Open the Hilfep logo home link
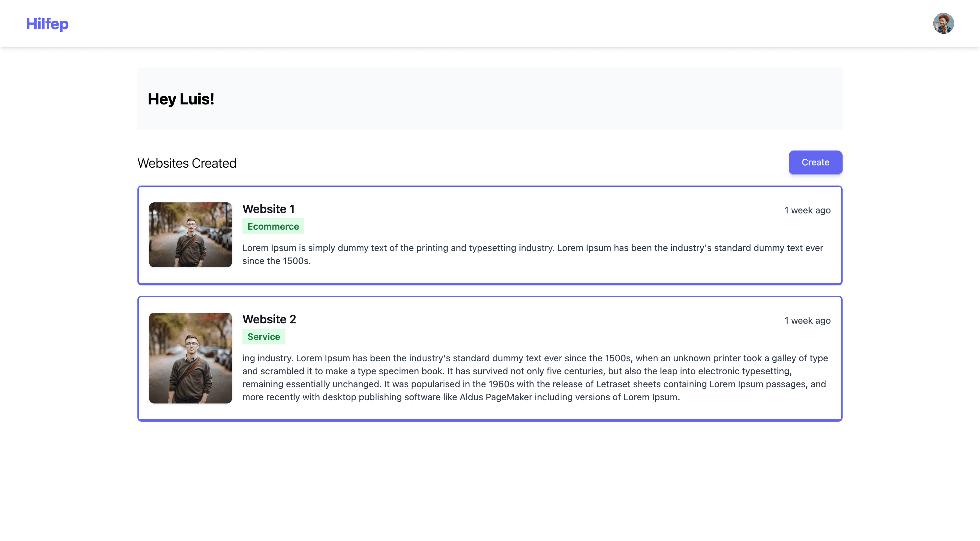The image size is (980, 541). pos(47,24)
